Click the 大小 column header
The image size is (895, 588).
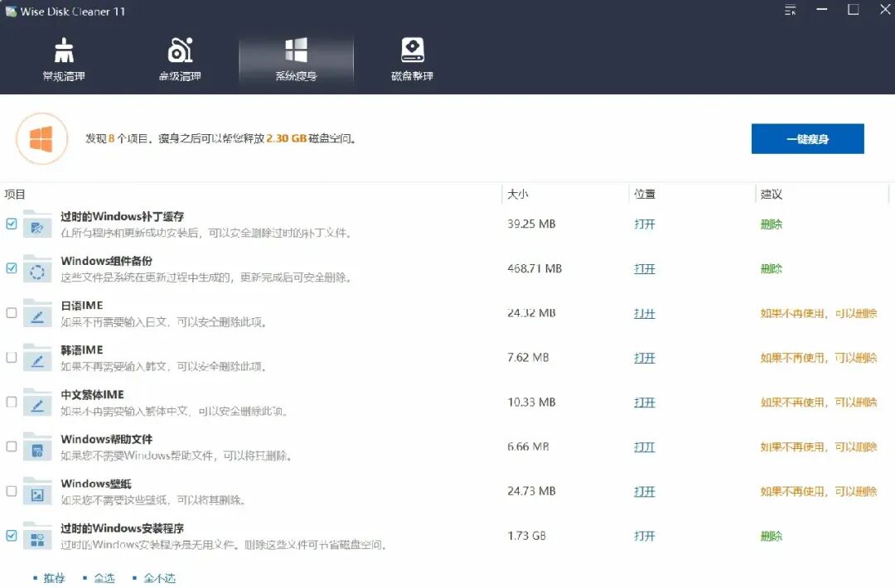click(518, 195)
